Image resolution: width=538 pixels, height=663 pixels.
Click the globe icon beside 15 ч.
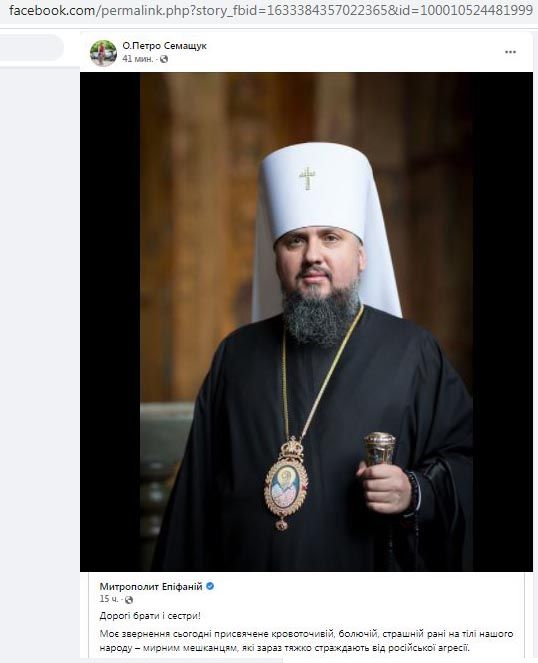click(129, 600)
